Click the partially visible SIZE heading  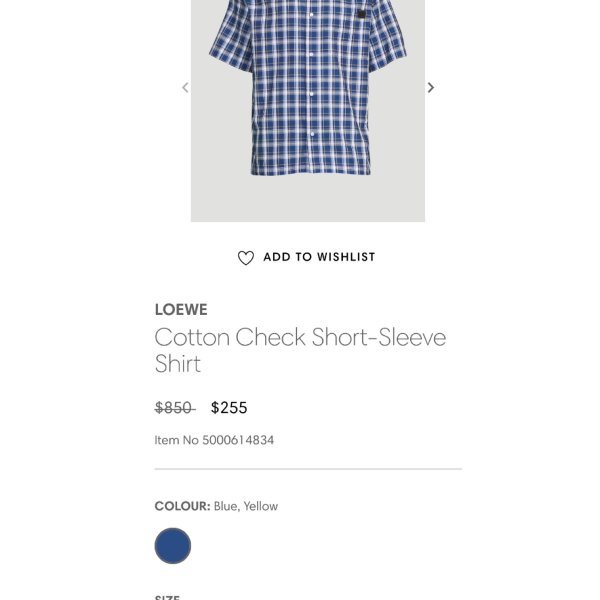click(167, 597)
